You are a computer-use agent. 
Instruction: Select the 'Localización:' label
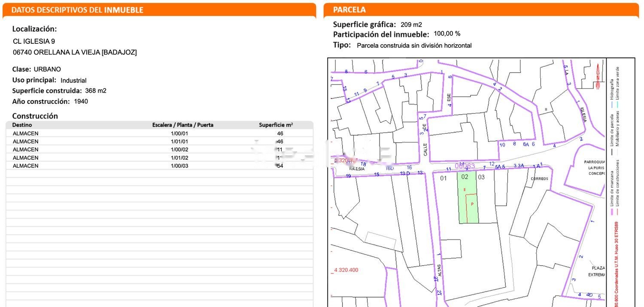point(34,29)
